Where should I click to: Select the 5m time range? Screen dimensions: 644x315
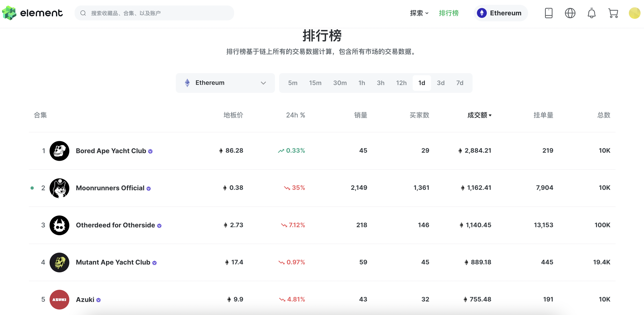click(x=293, y=83)
